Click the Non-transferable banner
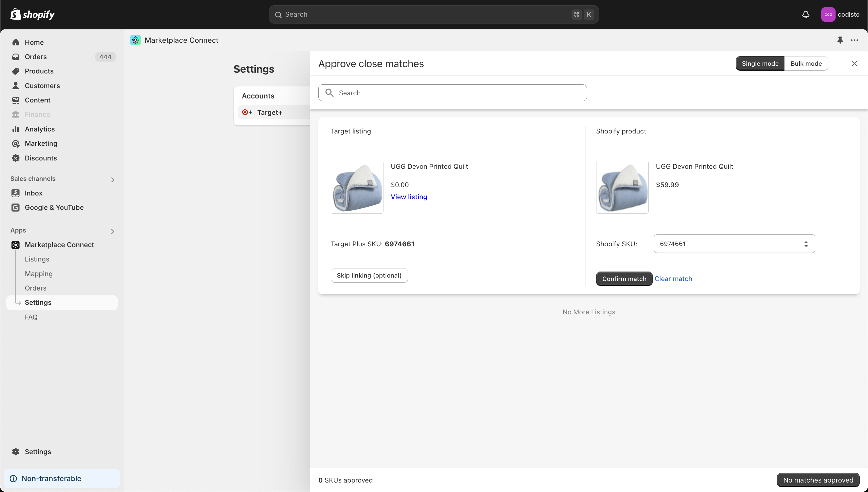The width and height of the screenshot is (868, 492). (62, 479)
